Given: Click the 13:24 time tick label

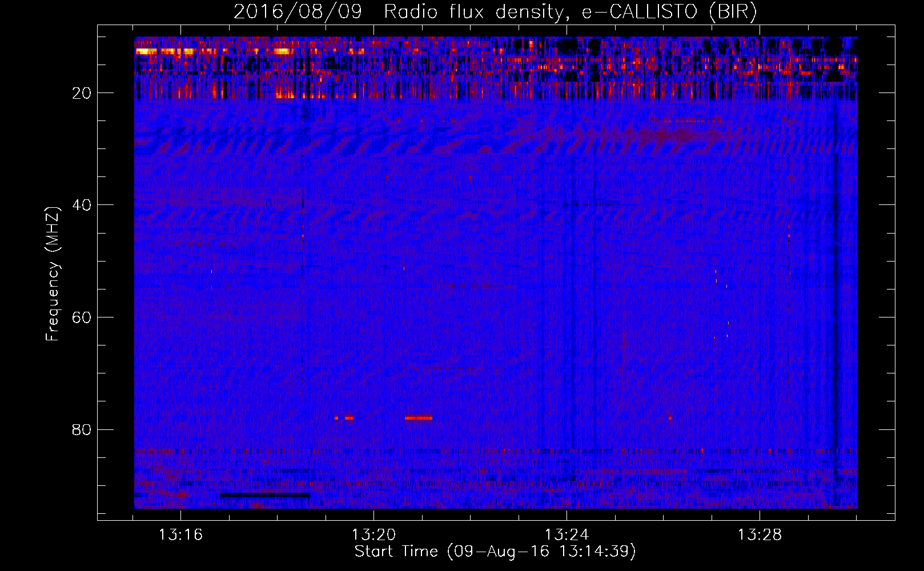Looking at the screenshot, I should click(x=567, y=535).
